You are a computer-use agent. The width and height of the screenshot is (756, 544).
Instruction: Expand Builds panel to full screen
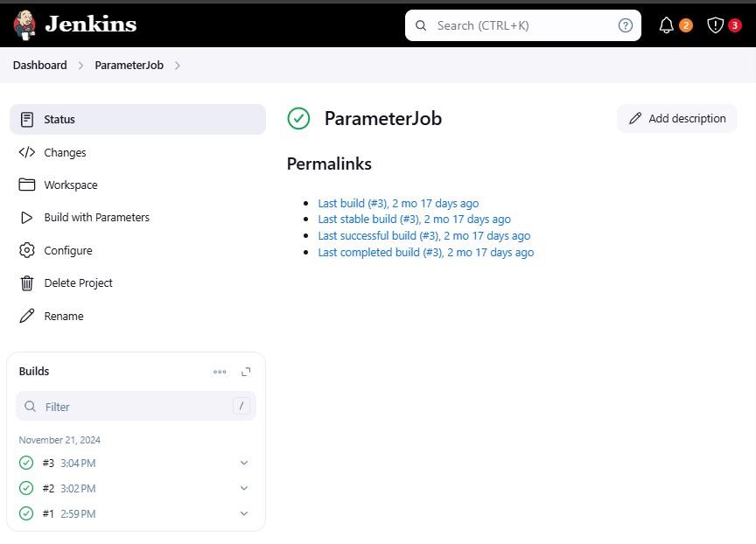(x=246, y=371)
